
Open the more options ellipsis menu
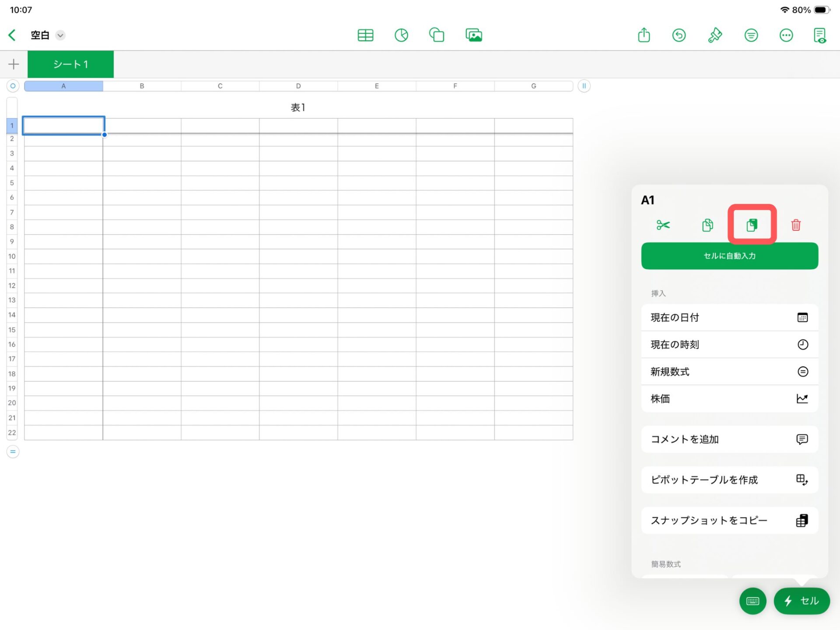786,35
